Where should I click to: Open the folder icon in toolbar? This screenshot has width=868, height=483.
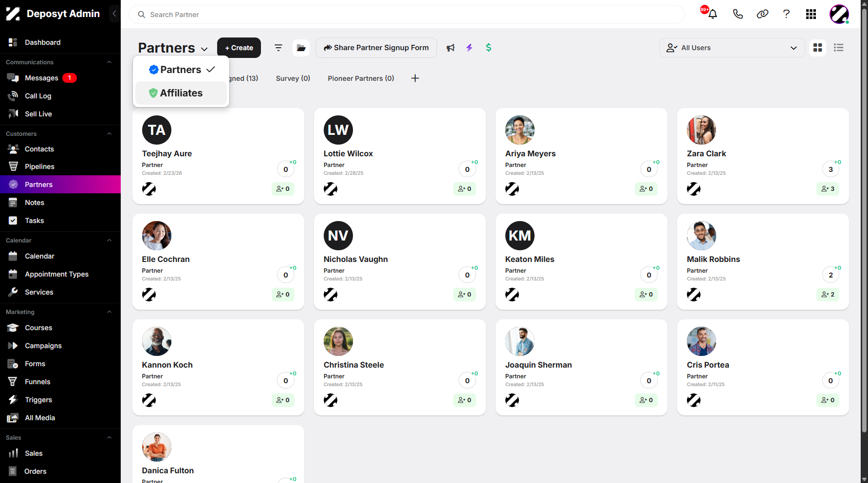point(301,48)
